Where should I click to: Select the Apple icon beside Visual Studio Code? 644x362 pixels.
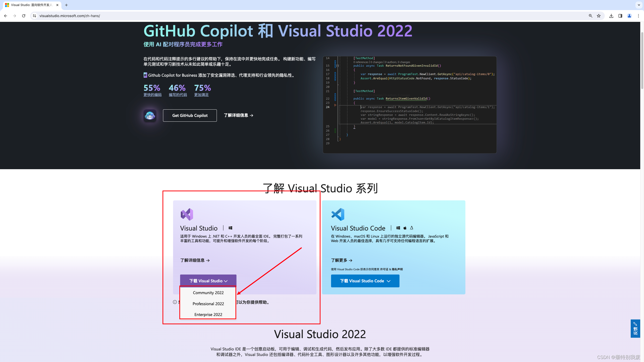click(405, 228)
